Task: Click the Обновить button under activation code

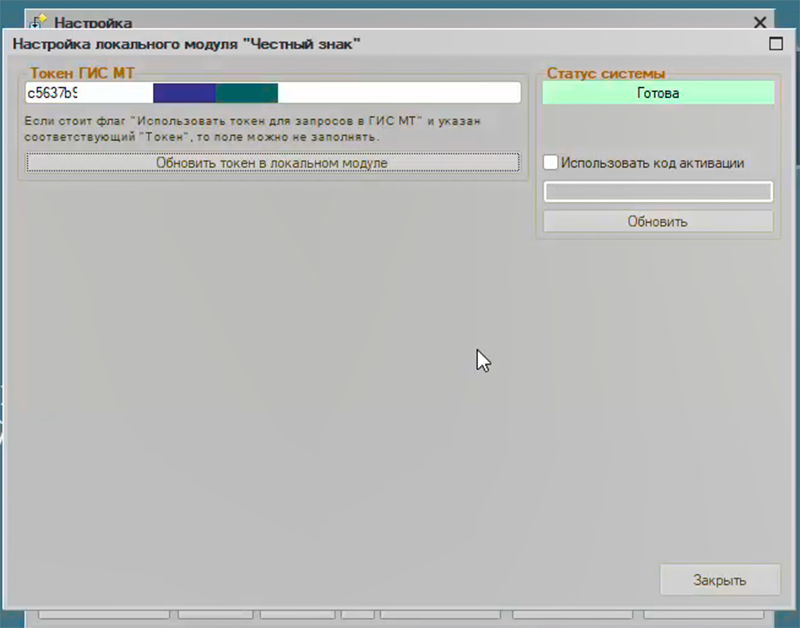Action: pos(658,222)
